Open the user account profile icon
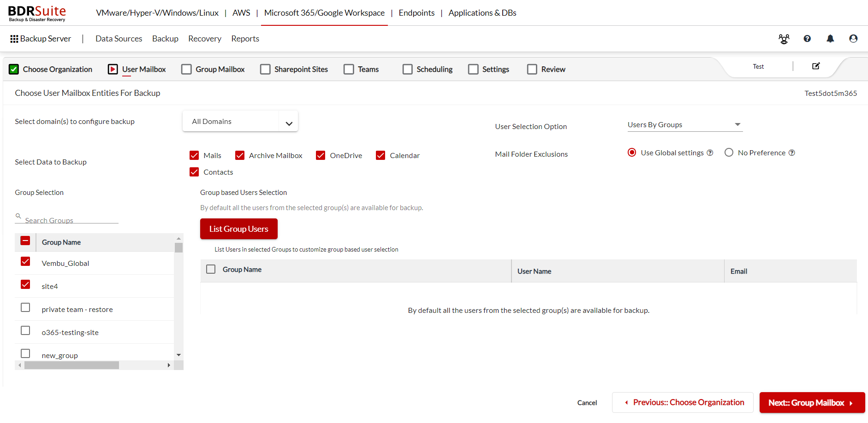Image resolution: width=868 pixels, height=423 pixels. (x=853, y=39)
